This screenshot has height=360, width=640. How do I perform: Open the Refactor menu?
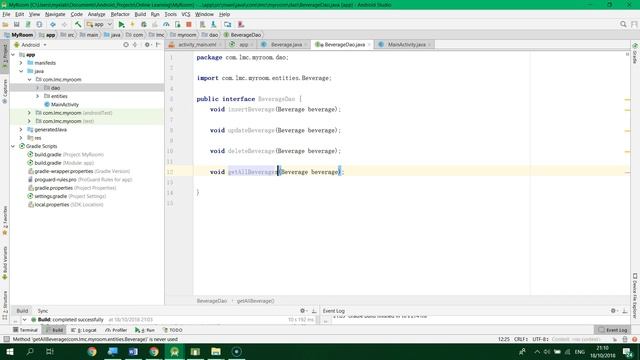(x=120, y=14)
